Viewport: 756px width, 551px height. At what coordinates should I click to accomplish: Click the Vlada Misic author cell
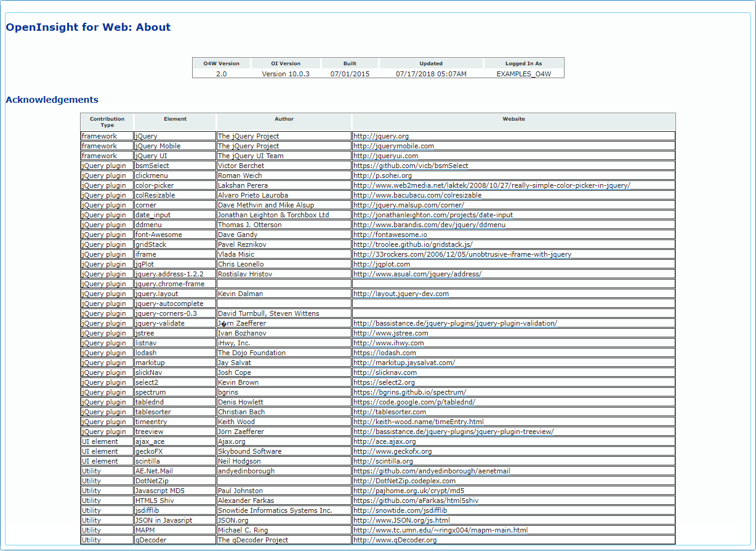tap(284, 254)
